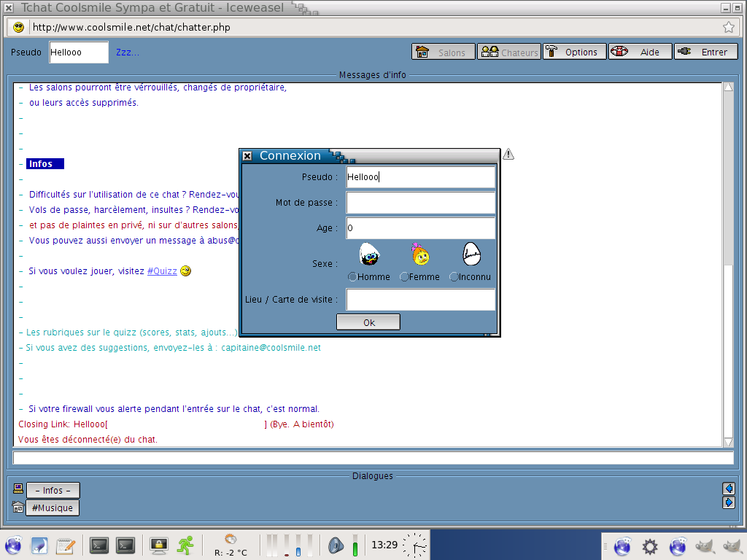Switch to first GIMP window in taskbar
Image resolution: width=747 pixels, height=560 pixels.
click(705, 545)
